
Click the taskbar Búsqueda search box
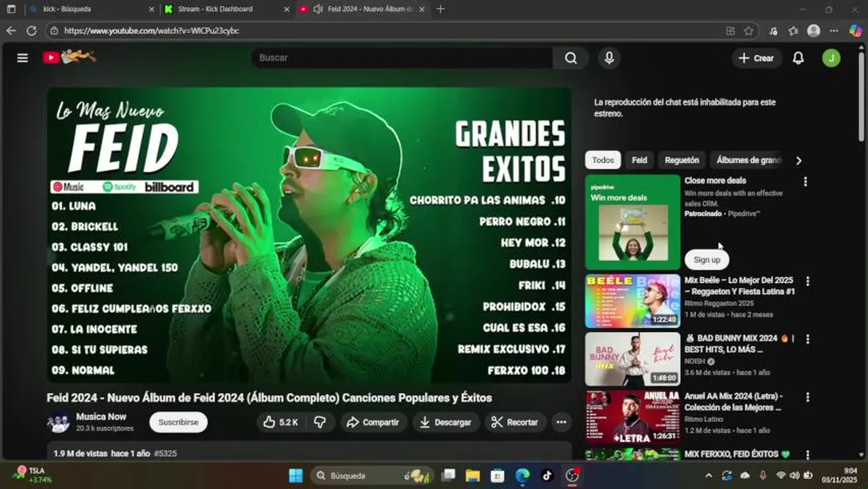372,475
